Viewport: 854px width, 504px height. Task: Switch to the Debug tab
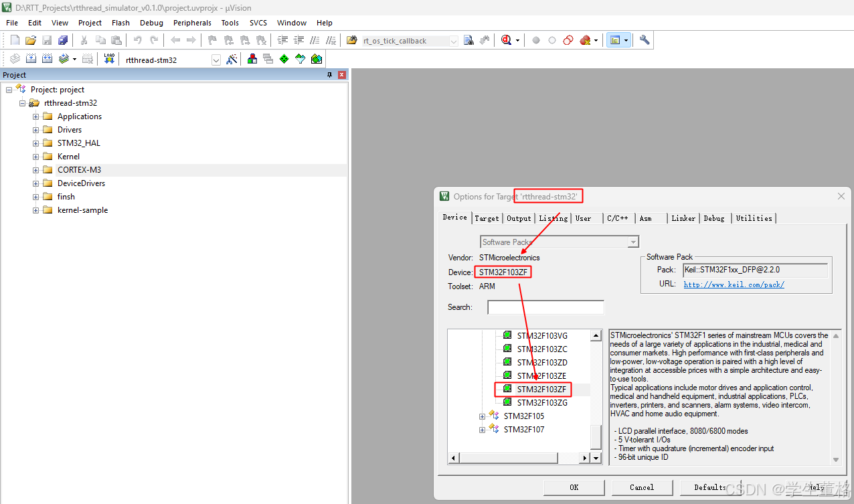coord(714,218)
